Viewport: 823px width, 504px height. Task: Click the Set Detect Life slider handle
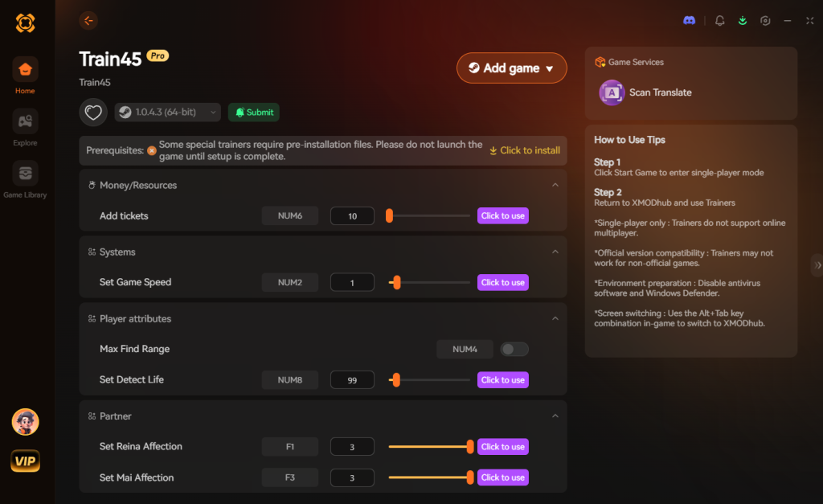[x=396, y=380]
